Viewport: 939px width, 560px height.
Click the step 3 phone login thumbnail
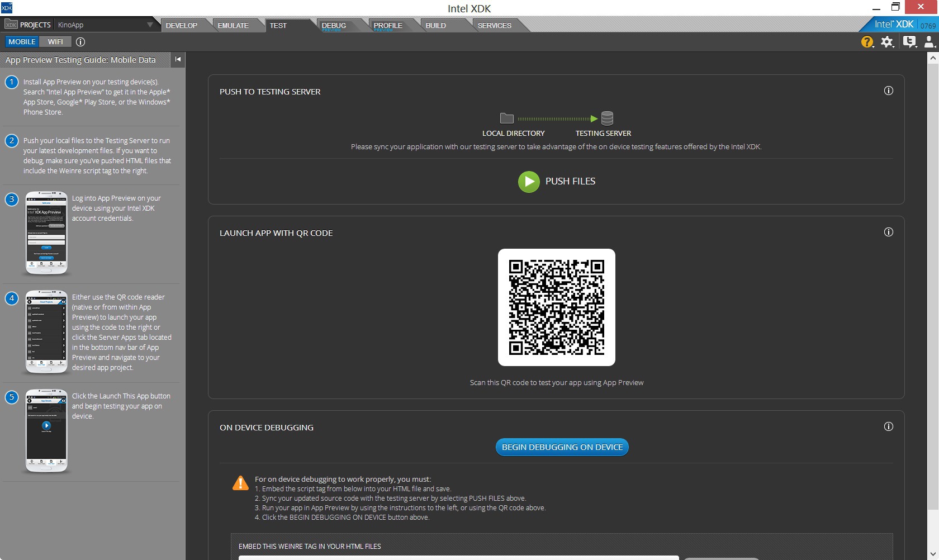(46, 233)
